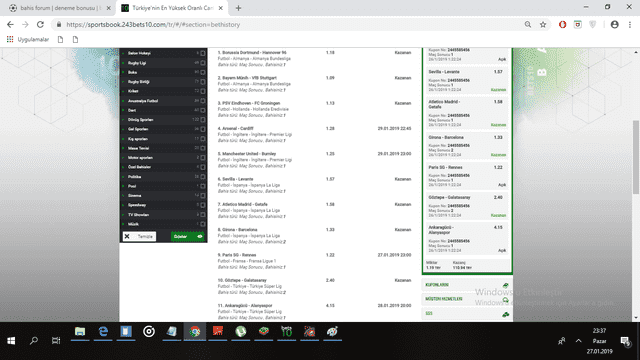Click the X icon on Temizle button
640x360 pixels.
[127, 236]
